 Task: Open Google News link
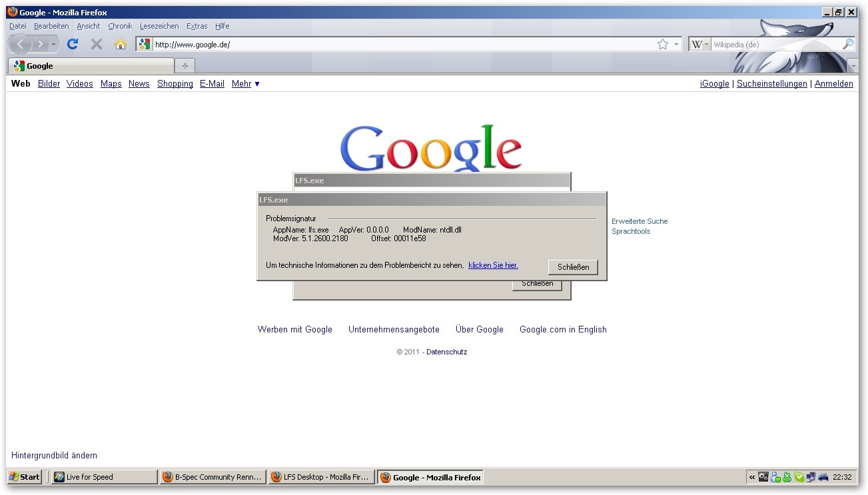[x=139, y=84]
